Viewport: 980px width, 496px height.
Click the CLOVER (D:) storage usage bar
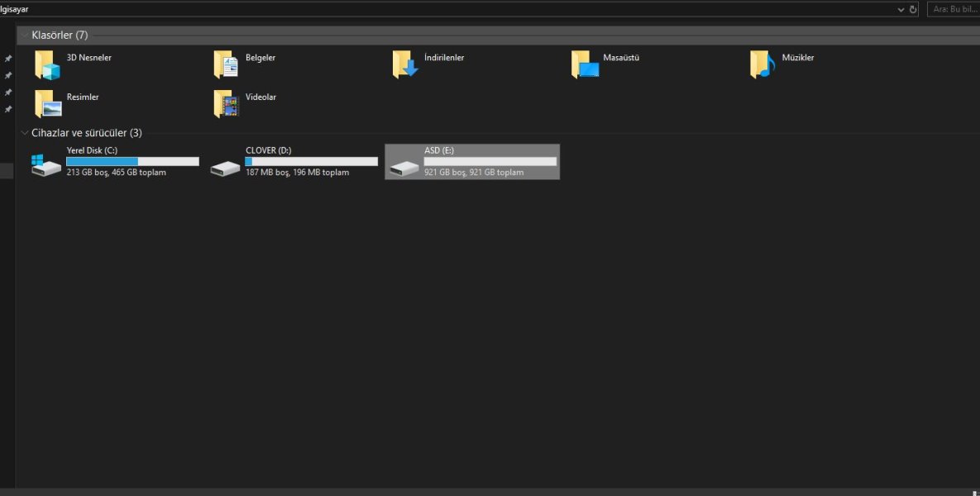[x=311, y=161]
